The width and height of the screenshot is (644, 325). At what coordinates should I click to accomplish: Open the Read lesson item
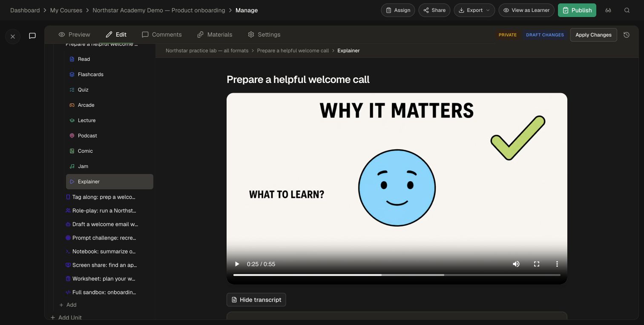(109, 59)
